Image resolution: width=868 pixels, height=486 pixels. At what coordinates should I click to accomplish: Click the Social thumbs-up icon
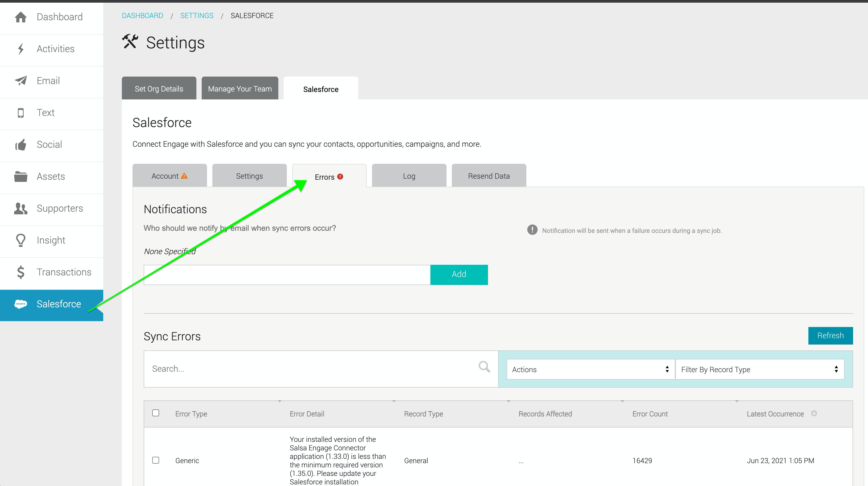coord(21,145)
